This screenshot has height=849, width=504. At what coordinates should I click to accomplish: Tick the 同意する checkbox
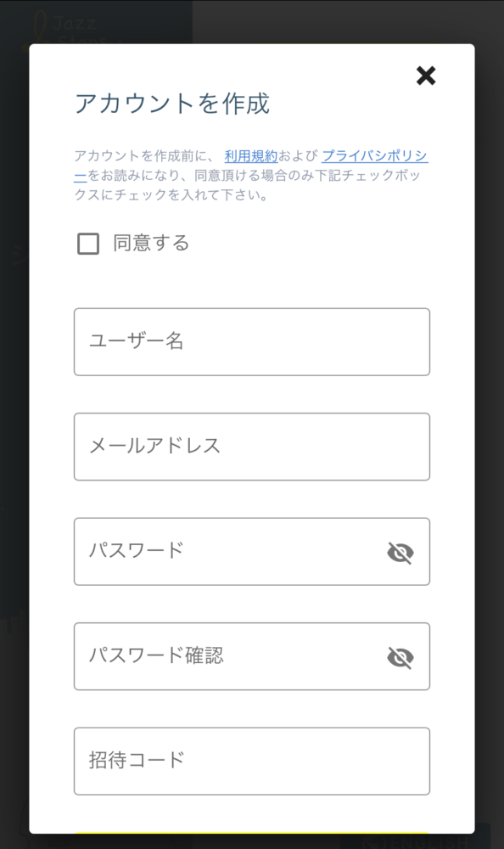(88, 244)
